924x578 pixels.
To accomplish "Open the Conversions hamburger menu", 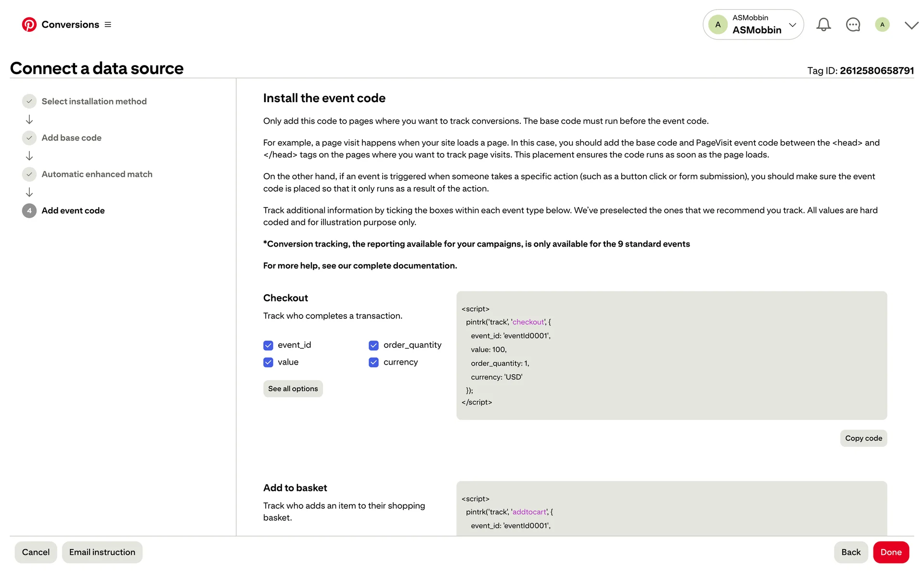I will click(108, 25).
